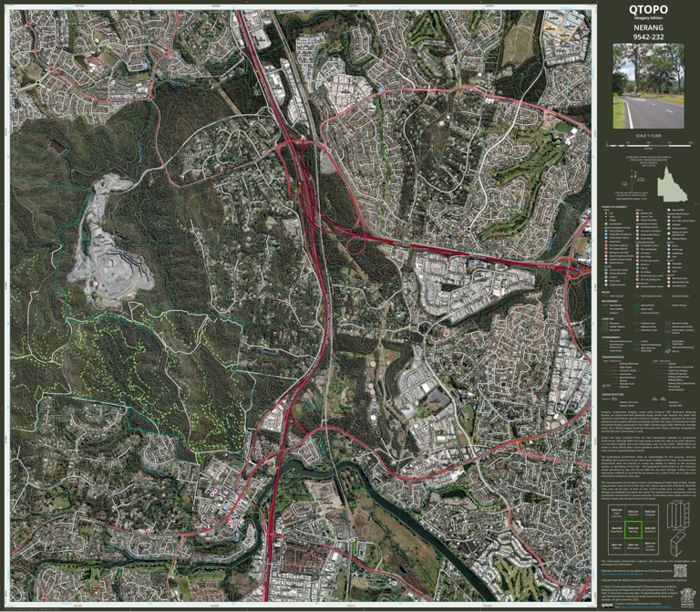Open the country road photo thumbnail
Image resolution: width=700 pixels, height=612 pixels.
[648, 86]
